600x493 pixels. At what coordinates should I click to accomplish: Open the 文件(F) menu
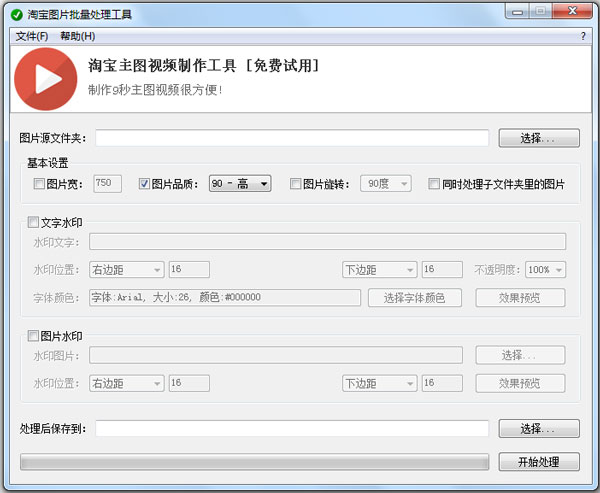click(32, 36)
